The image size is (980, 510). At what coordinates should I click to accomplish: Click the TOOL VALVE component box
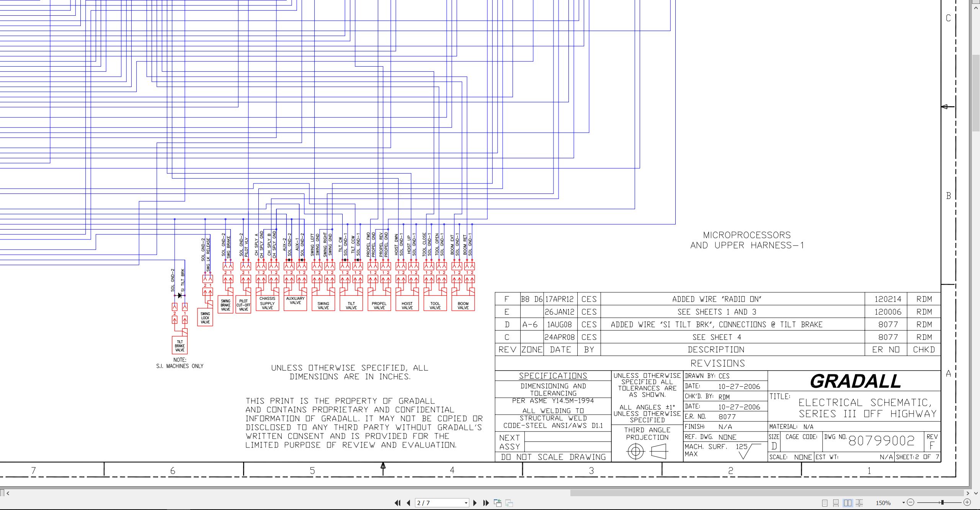(x=435, y=303)
